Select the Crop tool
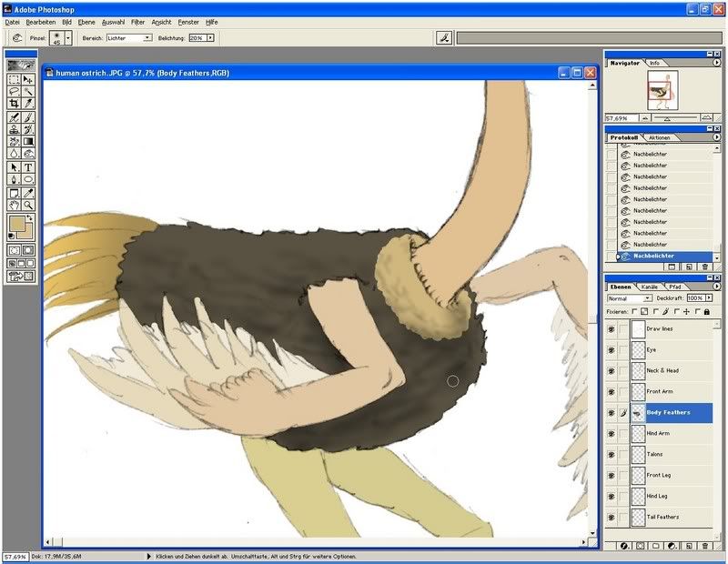The width and height of the screenshot is (728, 564). tap(14, 103)
